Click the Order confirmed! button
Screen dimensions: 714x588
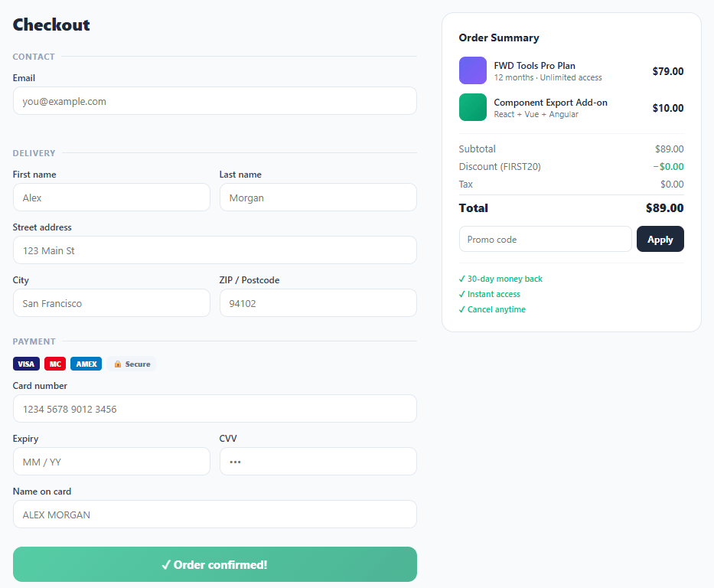(x=215, y=565)
